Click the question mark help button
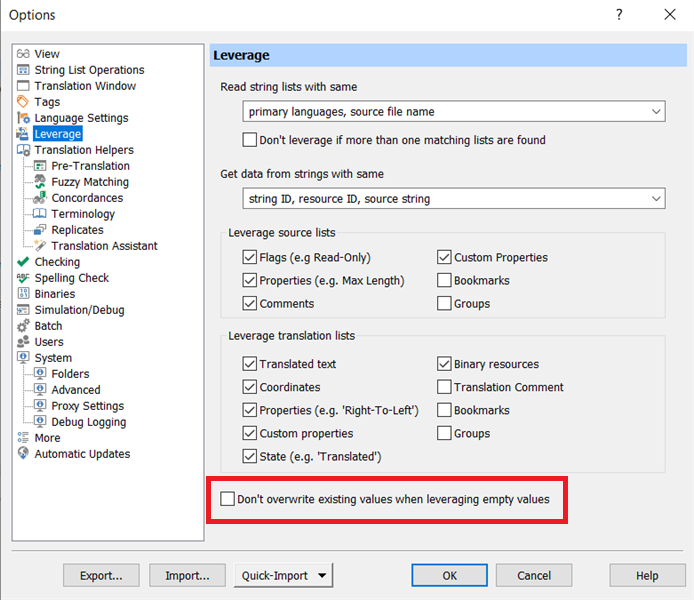 619,15
